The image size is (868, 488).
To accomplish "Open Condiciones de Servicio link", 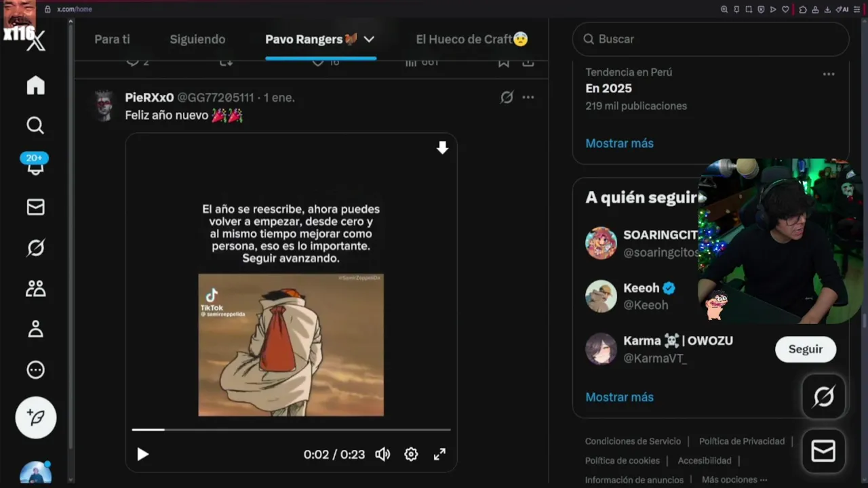I will 633,441.
